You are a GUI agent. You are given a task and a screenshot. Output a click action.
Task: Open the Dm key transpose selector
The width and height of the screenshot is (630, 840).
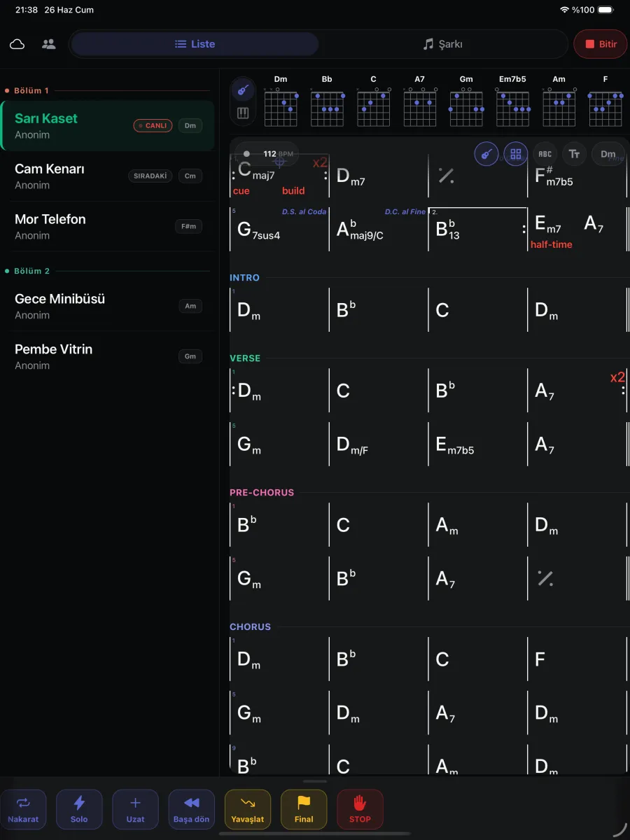(608, 154)
